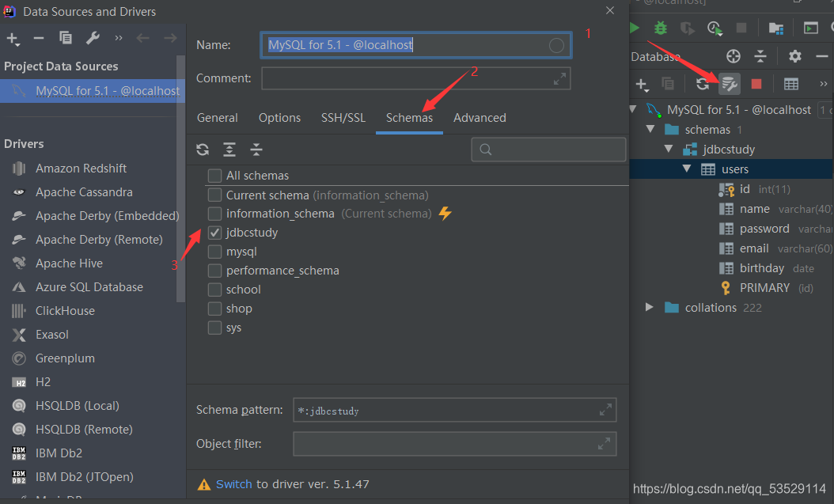Open table editor icon in Database panel
Screen dimensions: 834x504
791,84
